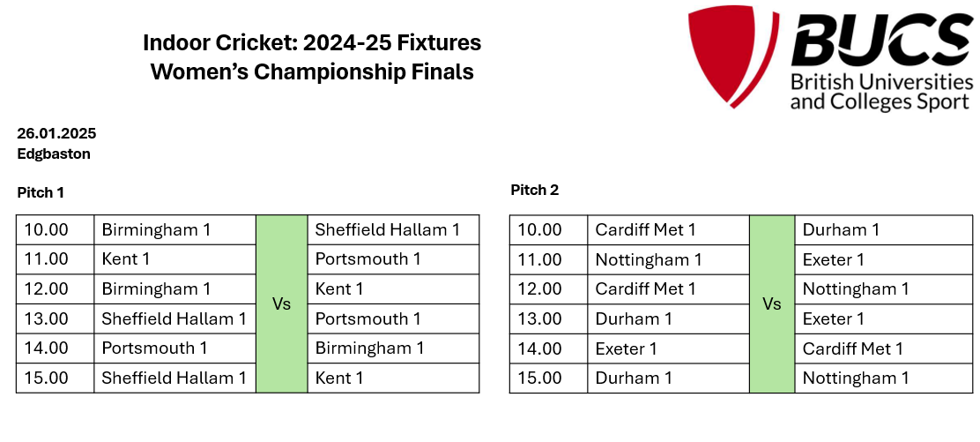Click the Edgbaston venue label
The width and height of the screenshot is (980, 442).
[54, 154]
